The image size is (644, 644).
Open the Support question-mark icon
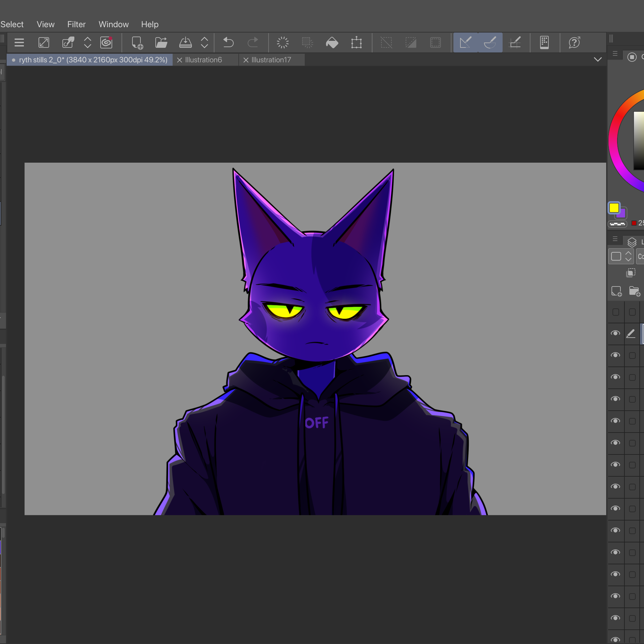click(x=575, y=43)
